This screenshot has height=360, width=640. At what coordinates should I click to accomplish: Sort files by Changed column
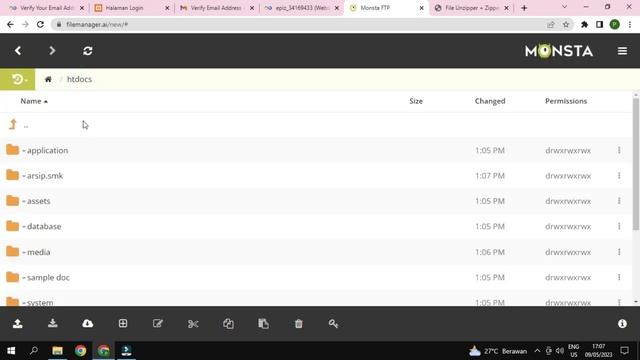tap(490, 101)
